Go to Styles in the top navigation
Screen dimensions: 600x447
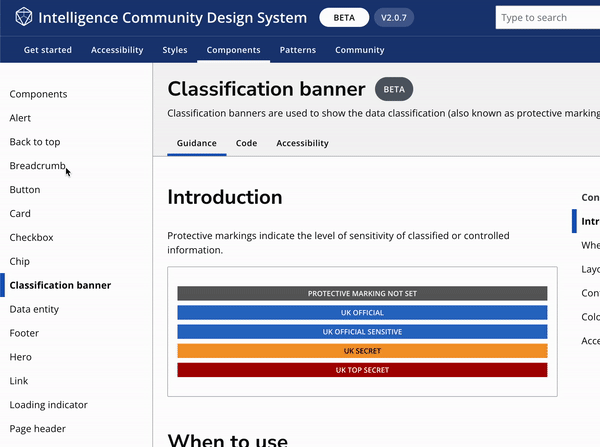(175, 50)
